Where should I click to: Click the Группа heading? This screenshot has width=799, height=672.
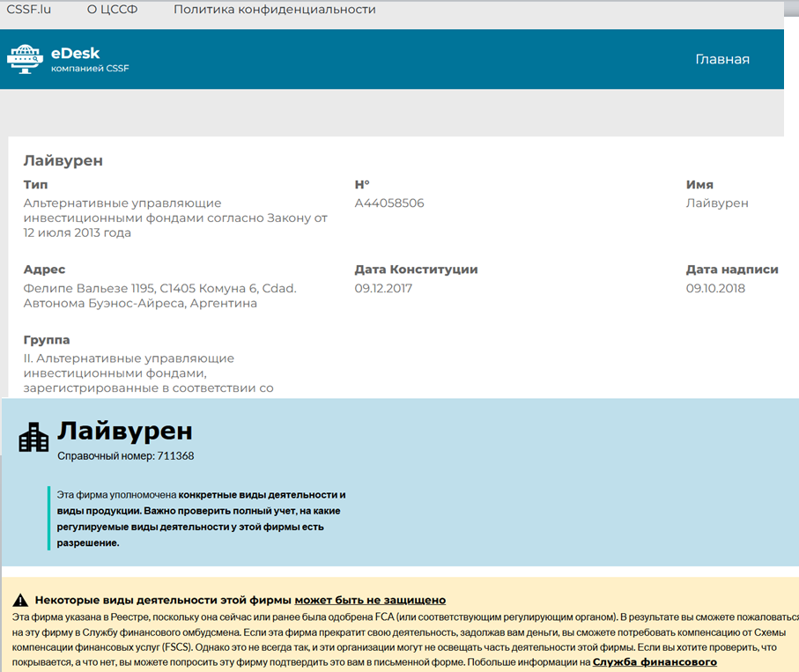coord(47,340)
